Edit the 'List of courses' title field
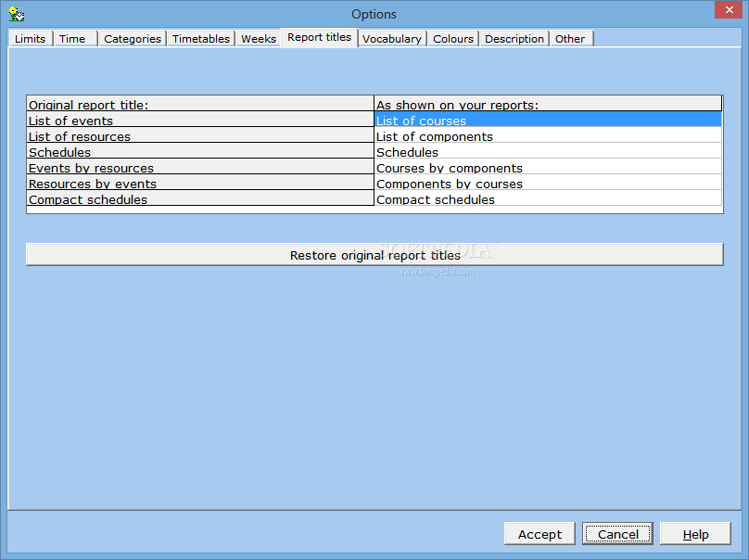This screenshot has width=749, height=560. pyautogui.click(x=548, y=120)
